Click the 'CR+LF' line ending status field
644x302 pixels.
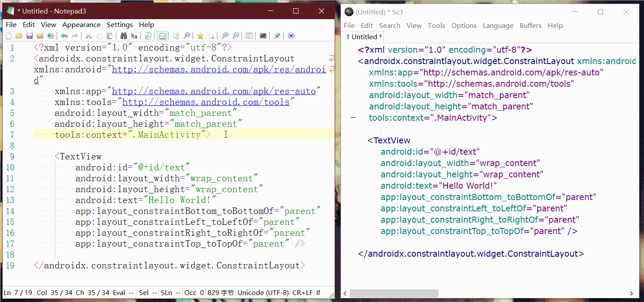pyautogui.click(x=302, y=293)
